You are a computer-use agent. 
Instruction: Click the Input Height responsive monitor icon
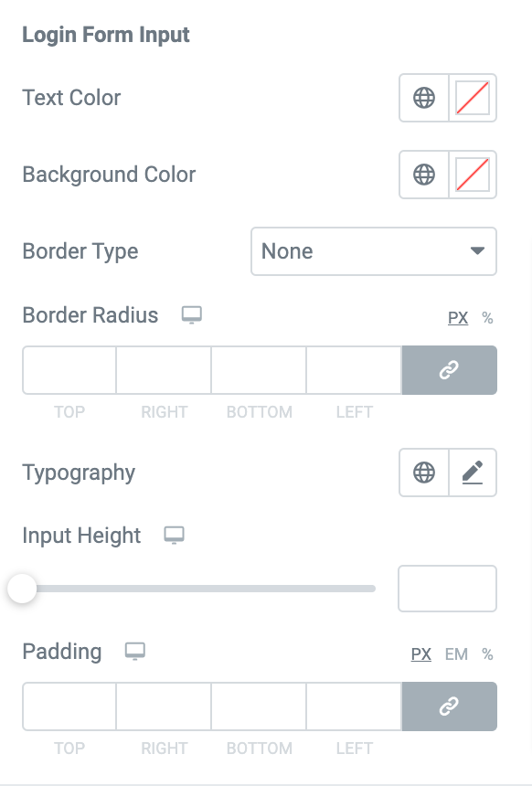(174, 536)
